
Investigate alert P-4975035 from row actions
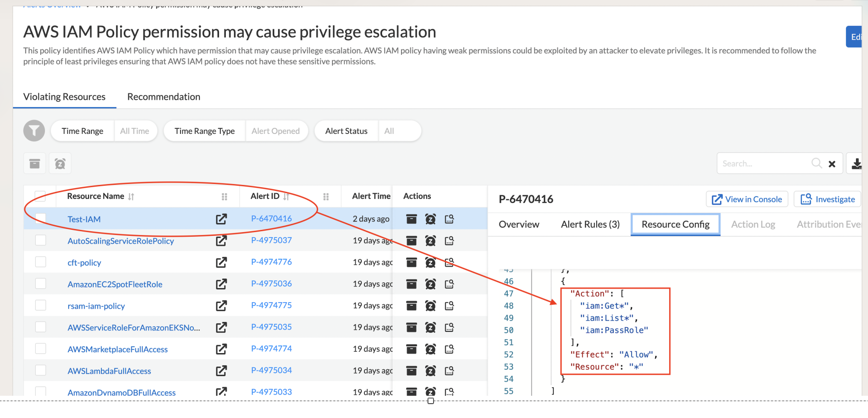pyautogui.click(x=449, y=327)
